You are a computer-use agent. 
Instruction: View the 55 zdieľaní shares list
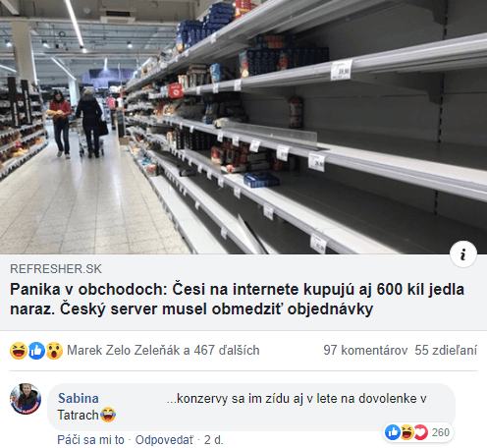446,350
